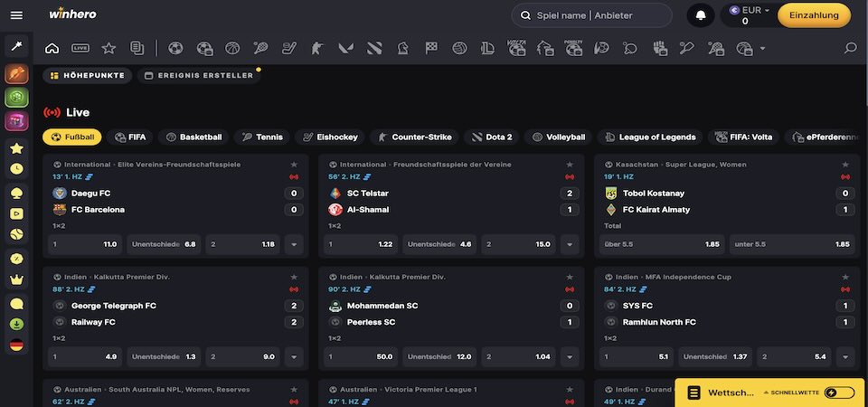Select Basketball live tab
Viewport: 868px width, 407px height.
193,137
